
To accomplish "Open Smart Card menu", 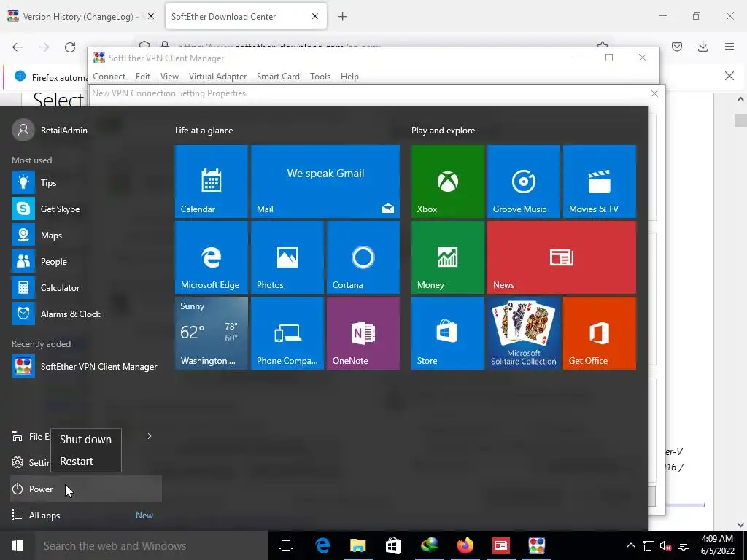I will click(x=278, y=76).
